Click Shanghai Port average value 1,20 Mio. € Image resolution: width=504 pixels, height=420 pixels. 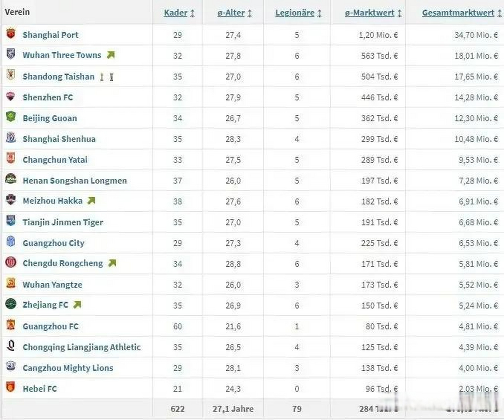pos(378,35)
